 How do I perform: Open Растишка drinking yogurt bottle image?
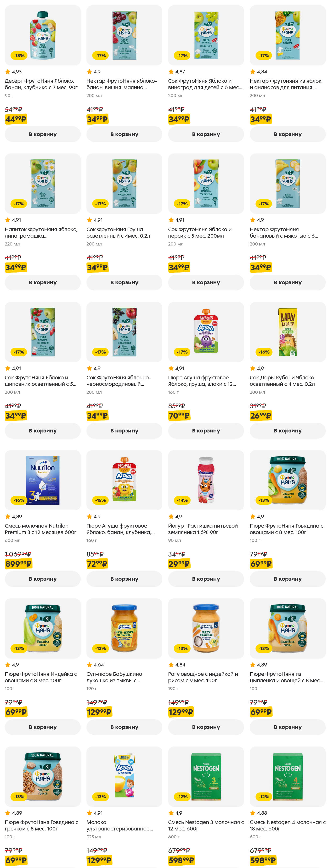click(x=206, y=480)
